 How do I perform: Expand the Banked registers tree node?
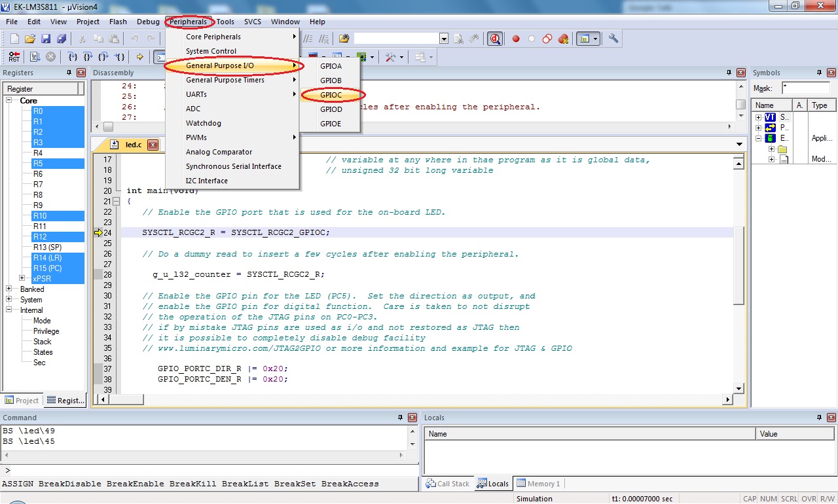9,289
